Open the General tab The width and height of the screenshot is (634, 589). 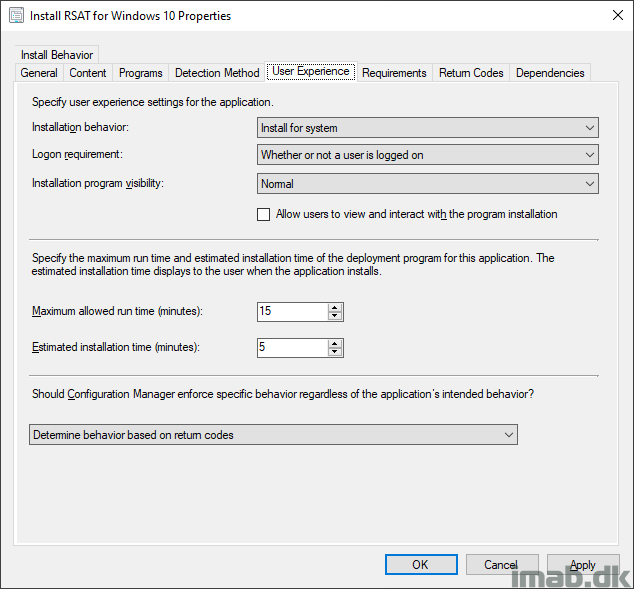tap(39, 73)
